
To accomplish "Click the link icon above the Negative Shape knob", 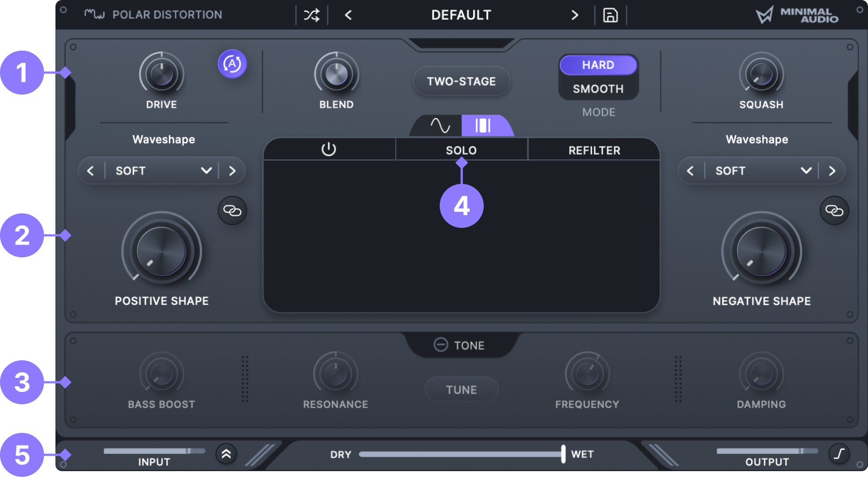I will coord(834,211).
